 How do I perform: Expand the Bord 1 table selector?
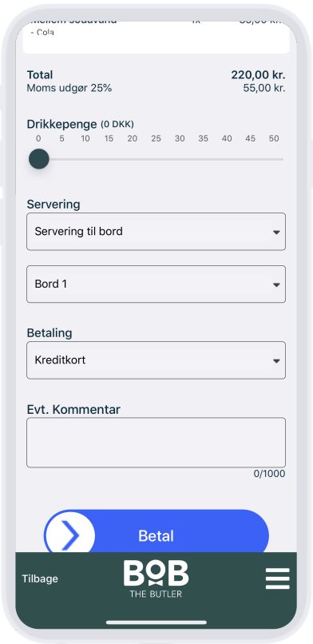point(156,284)
